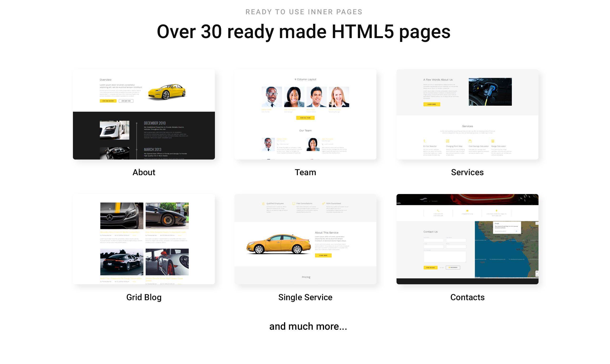Click the phone icon in Contacts preview
The height and width of the screenshot is (364, 610).
[x=438, y=211]
